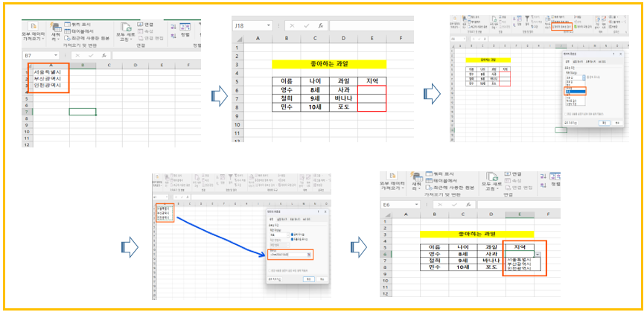This screenshot has width=644, height=312.
Task: Click ascending sort icon in the B7 worksheet
Action: [173, 27]
